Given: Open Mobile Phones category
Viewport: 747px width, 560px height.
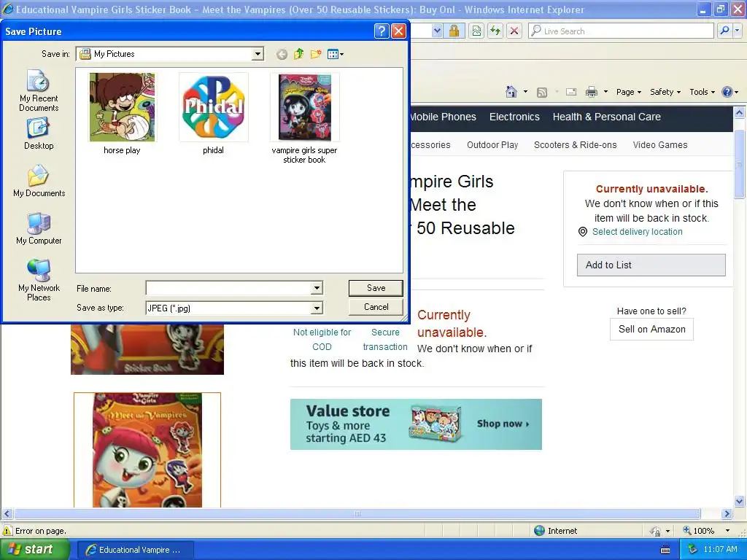Looking at the screenshot, I should pyautogui.click(x=443, y=117).
